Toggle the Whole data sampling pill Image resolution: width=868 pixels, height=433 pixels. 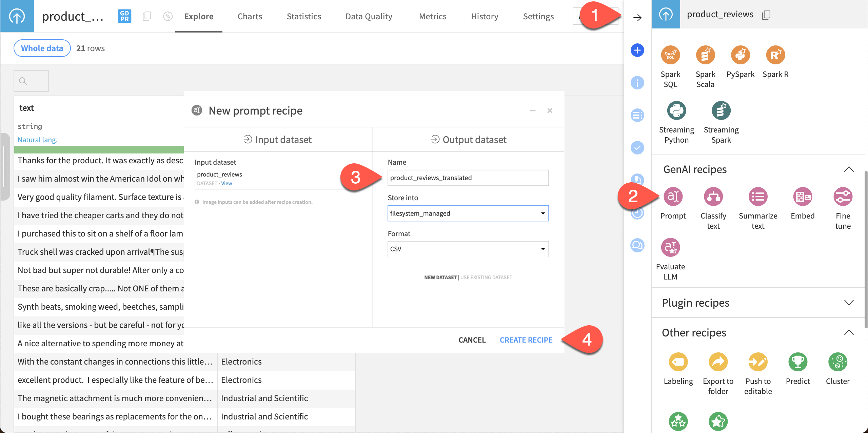point(42,48)
